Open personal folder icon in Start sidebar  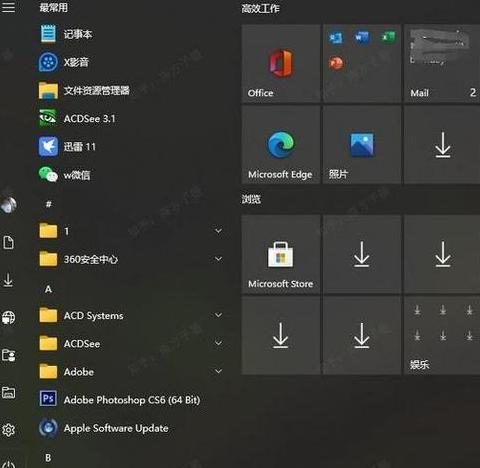(x=8, y=355)
